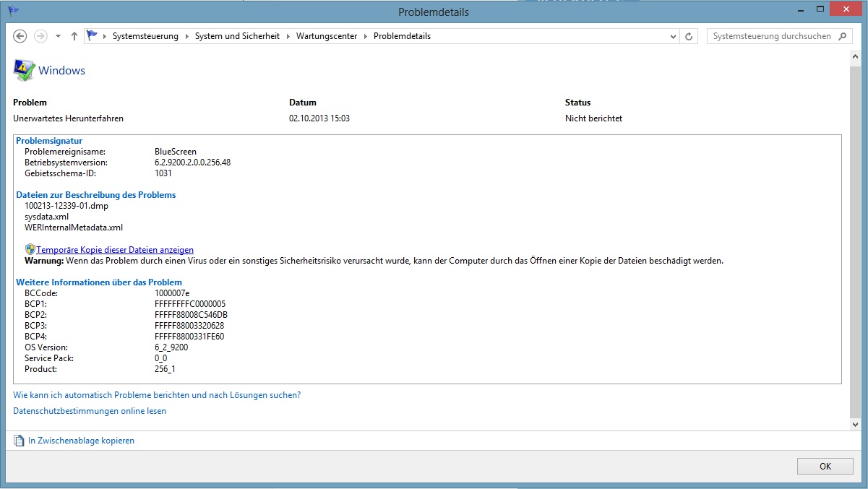This screenshot has width=868, height=489.
Task: Open Datenschutzbestimmungen online lesen
Action: point(90,411)
